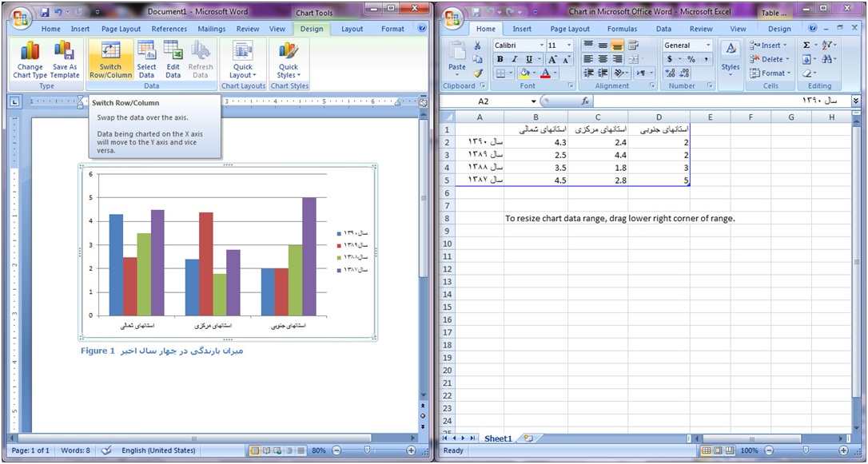Open Excel's Formulas tab

[622, 29]
